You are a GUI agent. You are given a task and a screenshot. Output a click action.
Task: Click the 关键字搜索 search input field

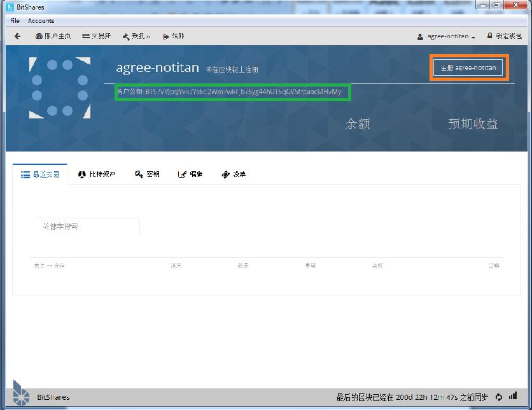(x=87, y=227)
